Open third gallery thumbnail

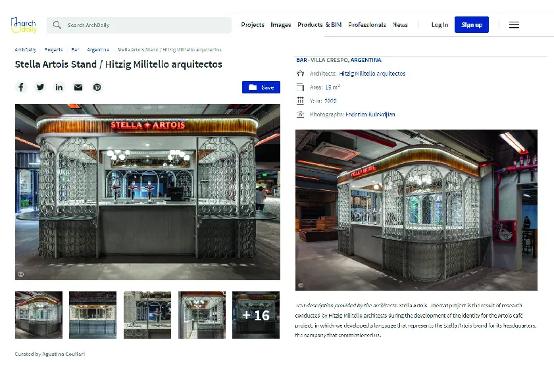coord(147,315)
